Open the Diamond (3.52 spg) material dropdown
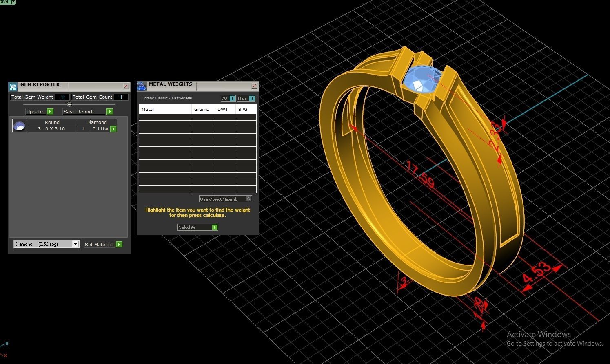610x364 pixels. (75, 244)
